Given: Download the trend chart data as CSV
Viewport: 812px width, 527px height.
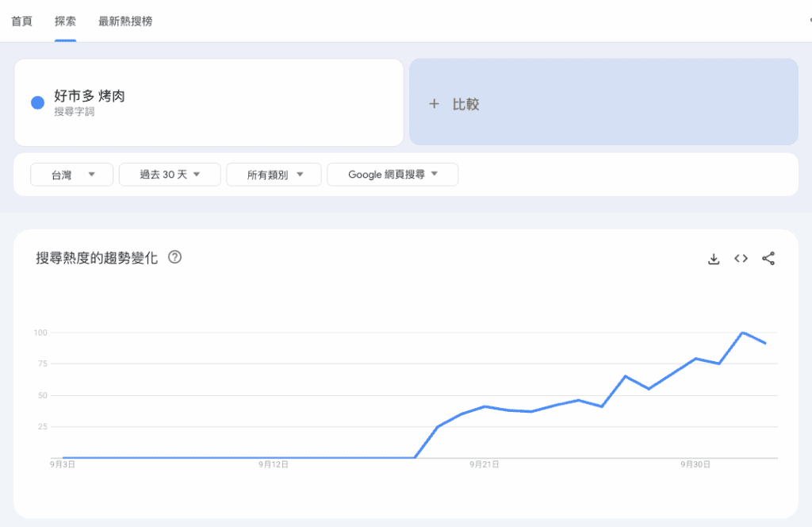Looking at the screenshot, I should [714, 259].
